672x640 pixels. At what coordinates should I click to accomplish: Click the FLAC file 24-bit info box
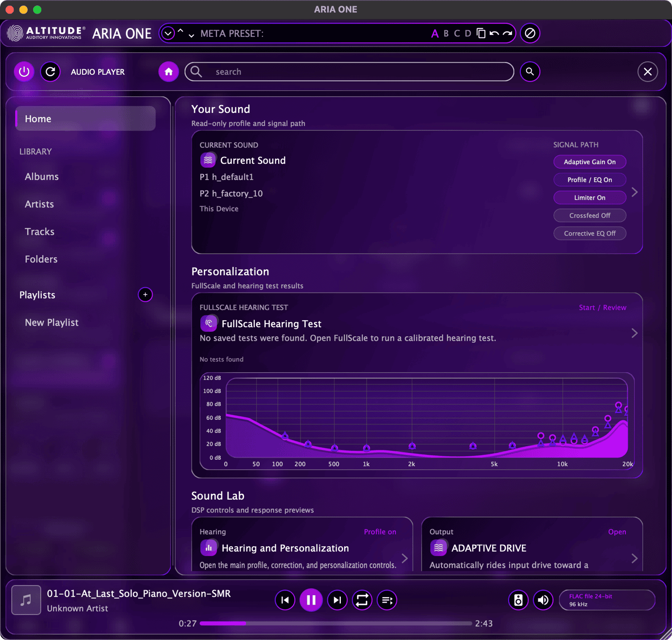point(607,600)
